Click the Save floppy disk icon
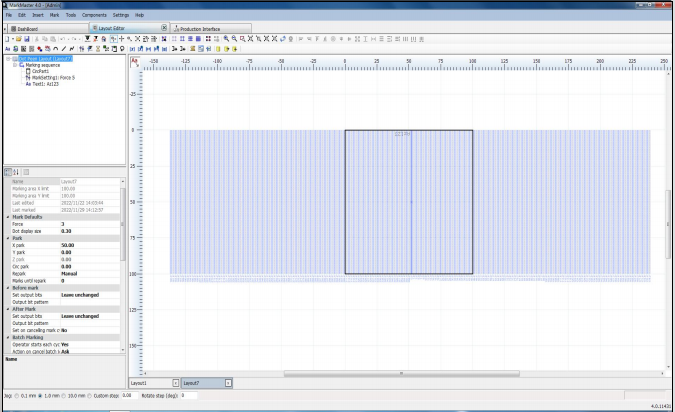Image resolution: width=675 pixels, height=412 pixels. 27,39
